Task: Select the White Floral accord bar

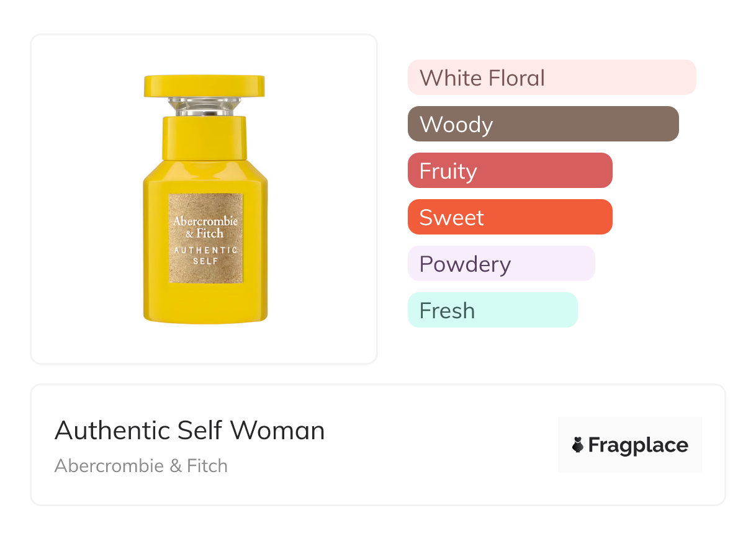Action: [x=551, y=78]
